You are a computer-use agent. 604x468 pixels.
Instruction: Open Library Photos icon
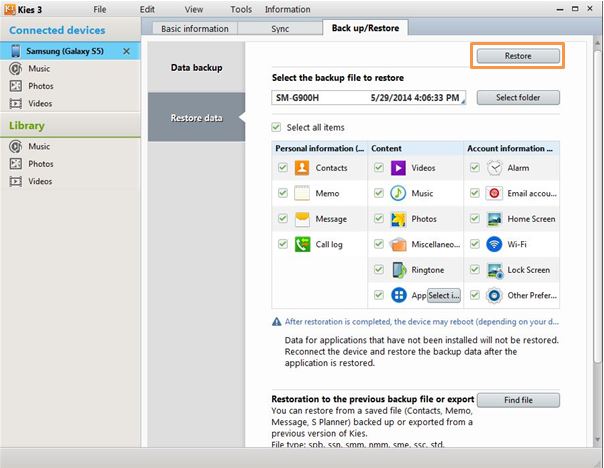point(15,164)
